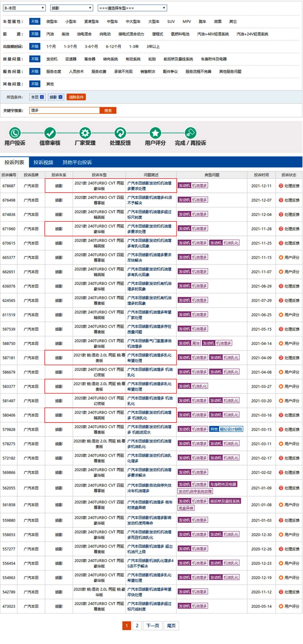Open complaint 广汽本田皓影机油增多超过标尺刻度

tap(150, 214)
